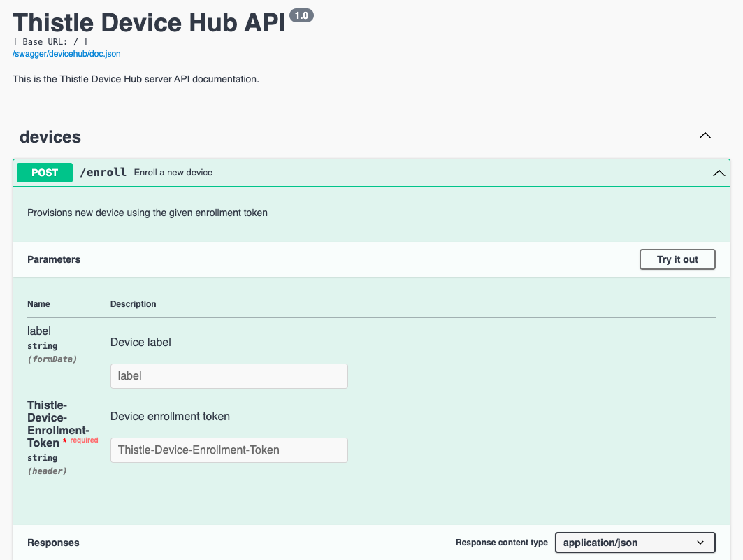Click the red 'required' marker
This screenshot has height=560, width=743.
[x=84, y=440]
